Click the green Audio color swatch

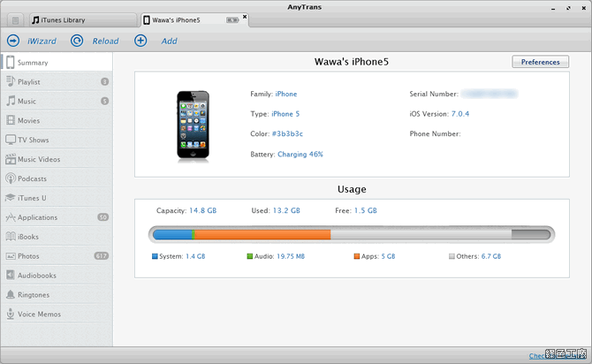(249, 256)
